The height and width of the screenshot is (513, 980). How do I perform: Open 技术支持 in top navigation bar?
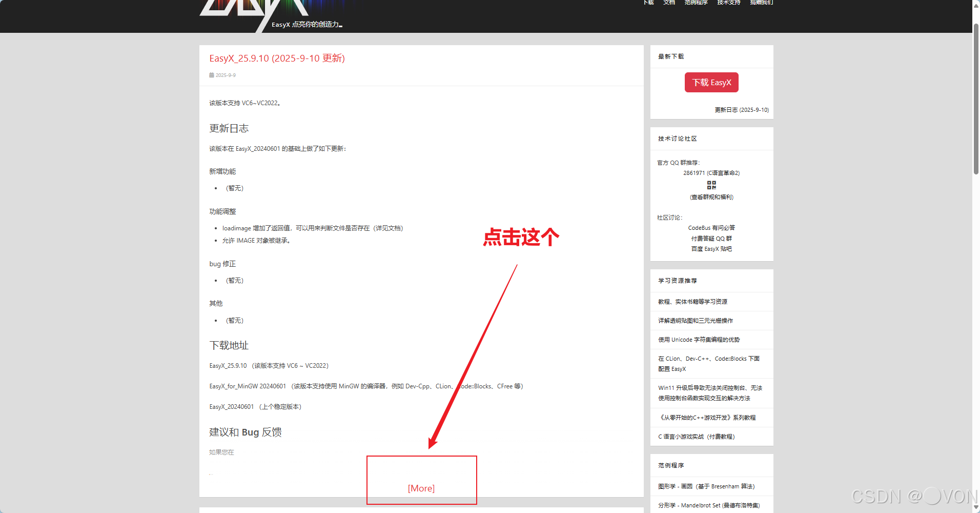point(729,3)
